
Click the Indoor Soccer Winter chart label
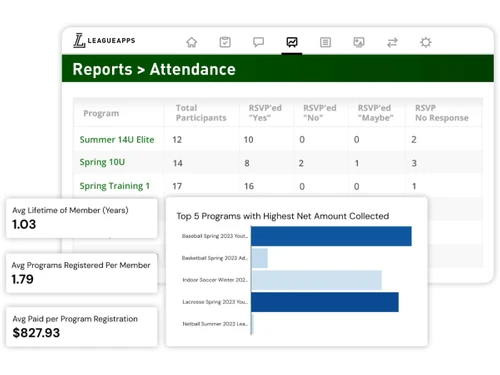tap(215, 280)
